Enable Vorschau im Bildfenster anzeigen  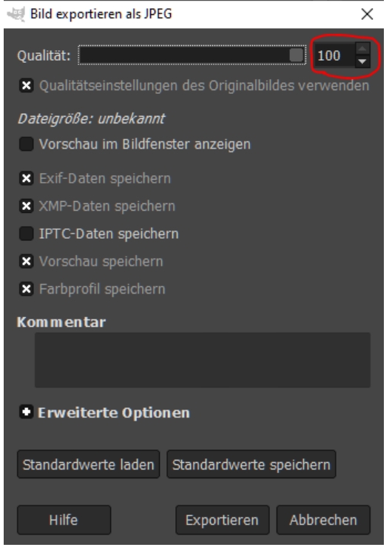27,144
